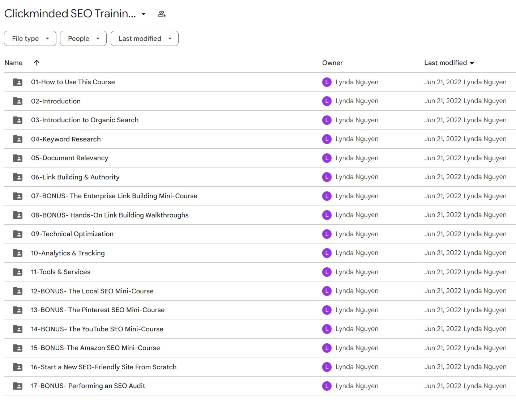Screen dimensions: 516x420
Task: Select 12-BONUS- The Local SEO Mini-Course name
Action: tap(92, 291)
